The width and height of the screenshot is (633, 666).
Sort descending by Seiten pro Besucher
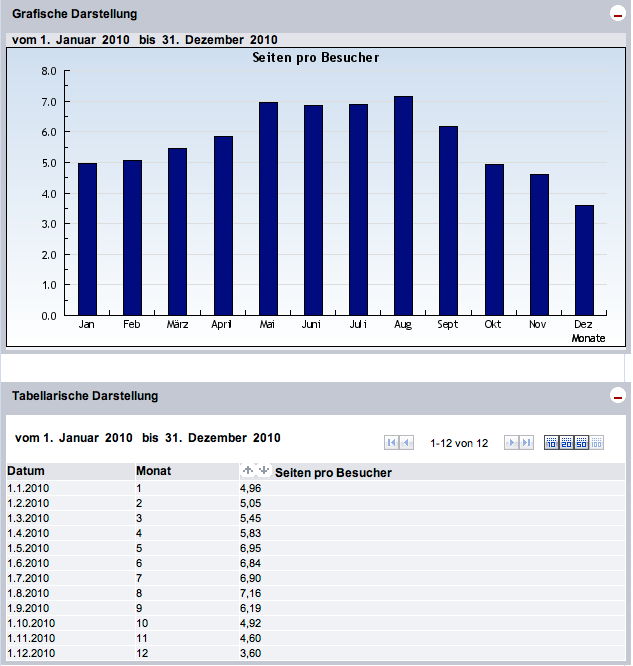263,471
